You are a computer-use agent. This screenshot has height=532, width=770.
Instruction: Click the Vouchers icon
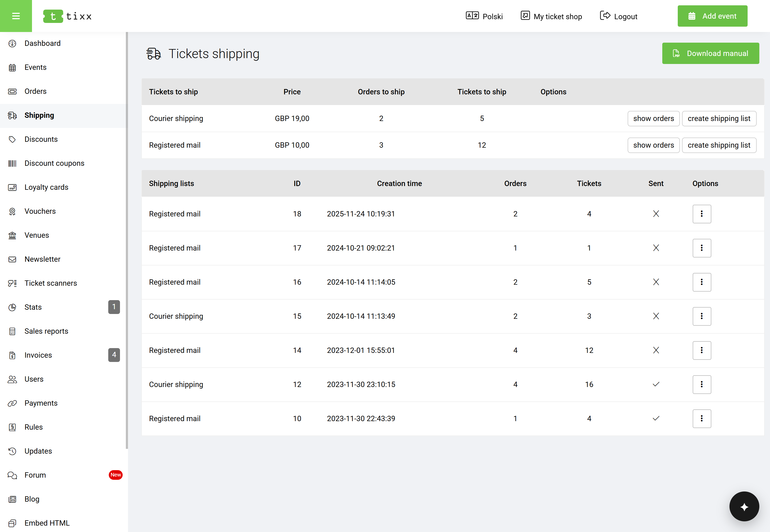(12, 211)
